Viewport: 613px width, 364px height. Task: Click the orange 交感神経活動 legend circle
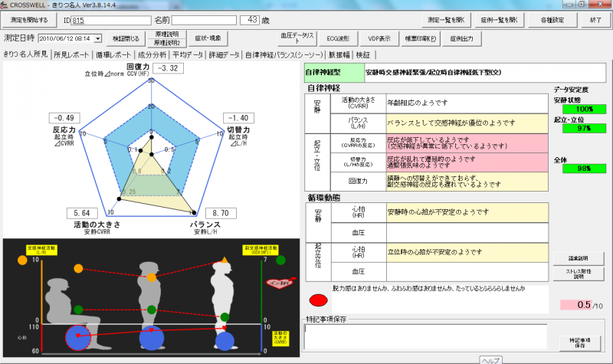(22, 260)
